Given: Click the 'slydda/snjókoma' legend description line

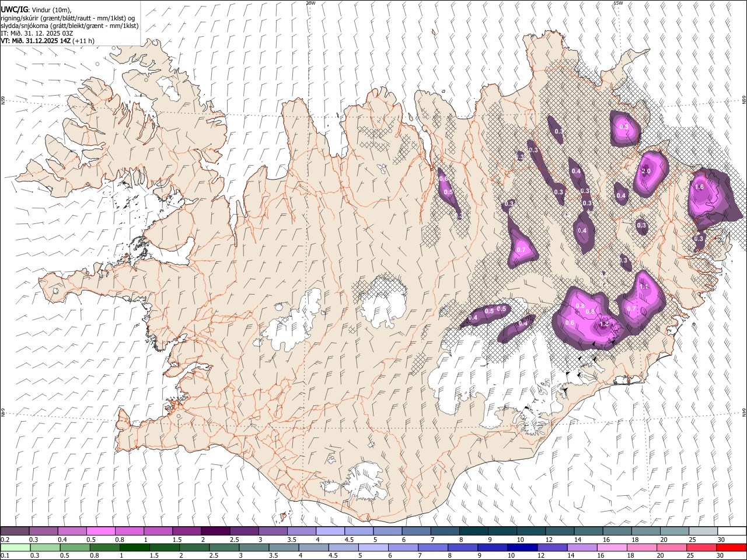Looking at the screenshot, I should click(x=69, y=26).
